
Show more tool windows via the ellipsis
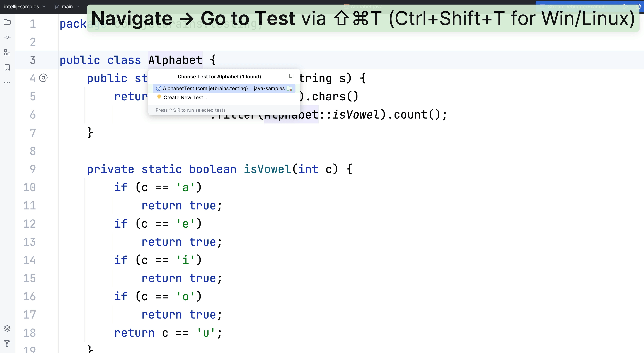pos(7,83)
